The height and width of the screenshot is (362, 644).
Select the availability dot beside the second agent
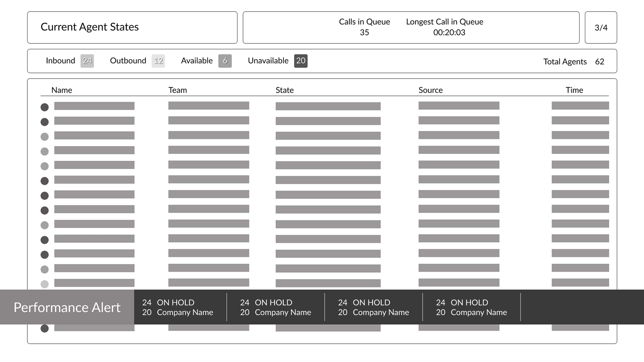click(x=44, y=122)
